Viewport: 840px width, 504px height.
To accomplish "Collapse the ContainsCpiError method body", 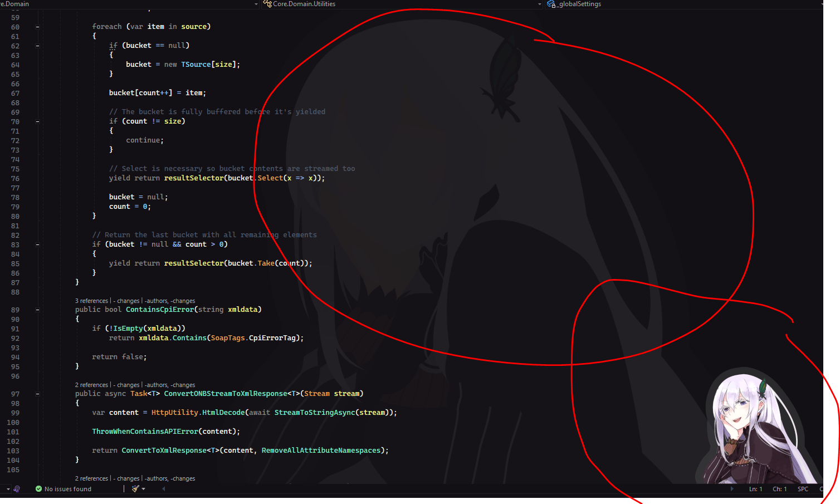I will 37,309.
